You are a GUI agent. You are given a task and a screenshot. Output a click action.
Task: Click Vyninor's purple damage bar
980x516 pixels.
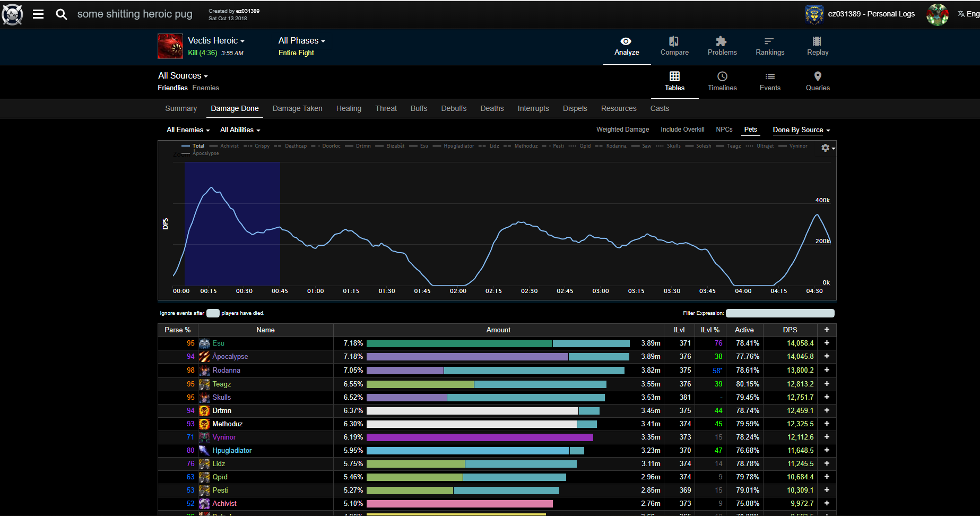[480, 437]
